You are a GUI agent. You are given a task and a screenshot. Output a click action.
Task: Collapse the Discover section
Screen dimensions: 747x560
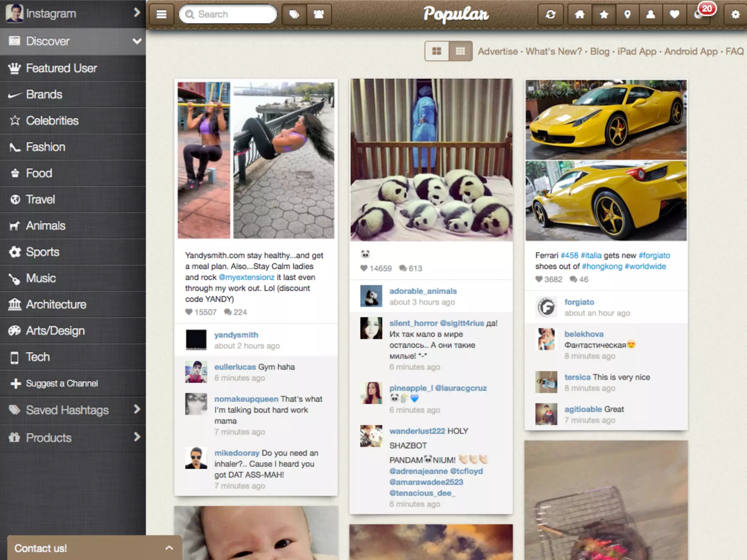point(137,41)
